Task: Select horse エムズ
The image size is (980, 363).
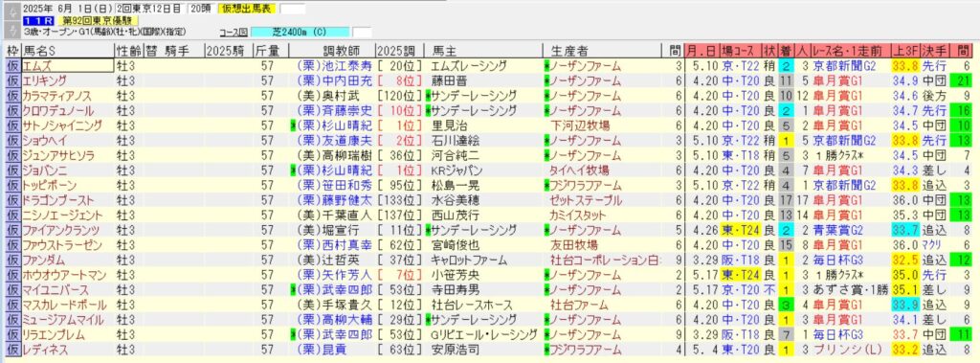Action: click(67, 66)
